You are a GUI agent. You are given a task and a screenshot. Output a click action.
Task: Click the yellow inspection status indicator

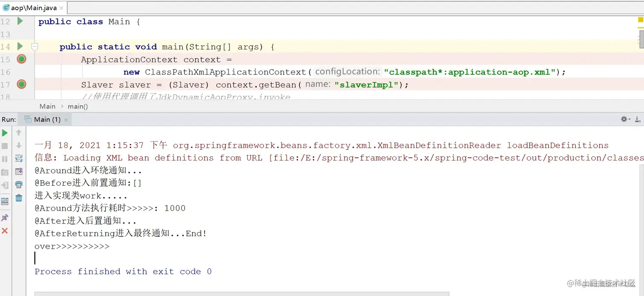click(x=640, y=20)
